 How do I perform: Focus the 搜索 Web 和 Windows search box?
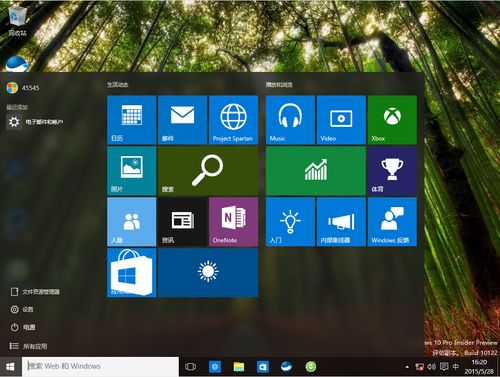click(100, 366)
